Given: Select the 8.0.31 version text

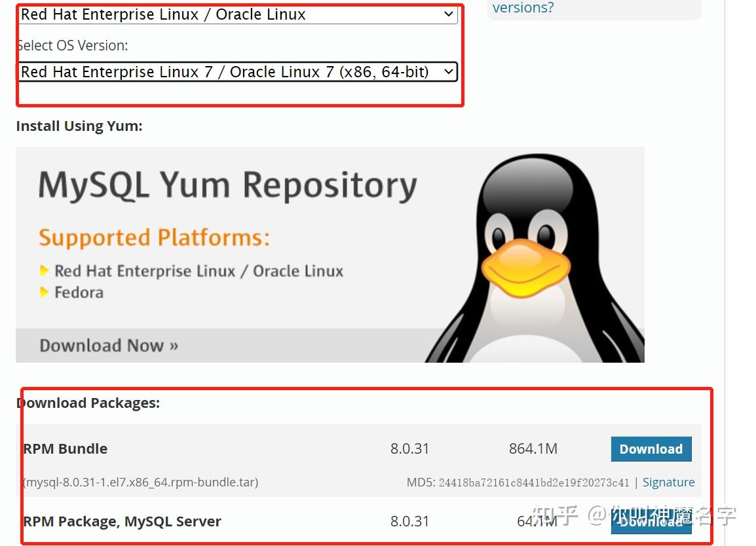Looking at the screenshot, I should (410, 449).
